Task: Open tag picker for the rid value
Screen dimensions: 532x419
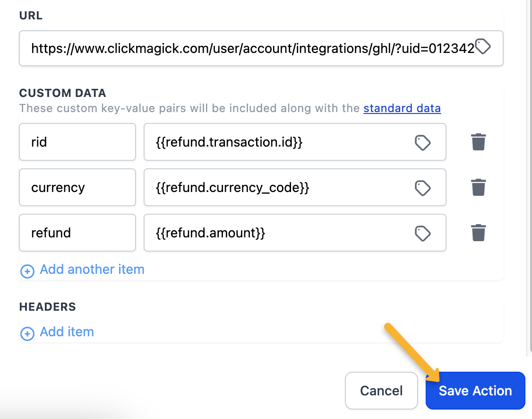Action: pos(422,142)
